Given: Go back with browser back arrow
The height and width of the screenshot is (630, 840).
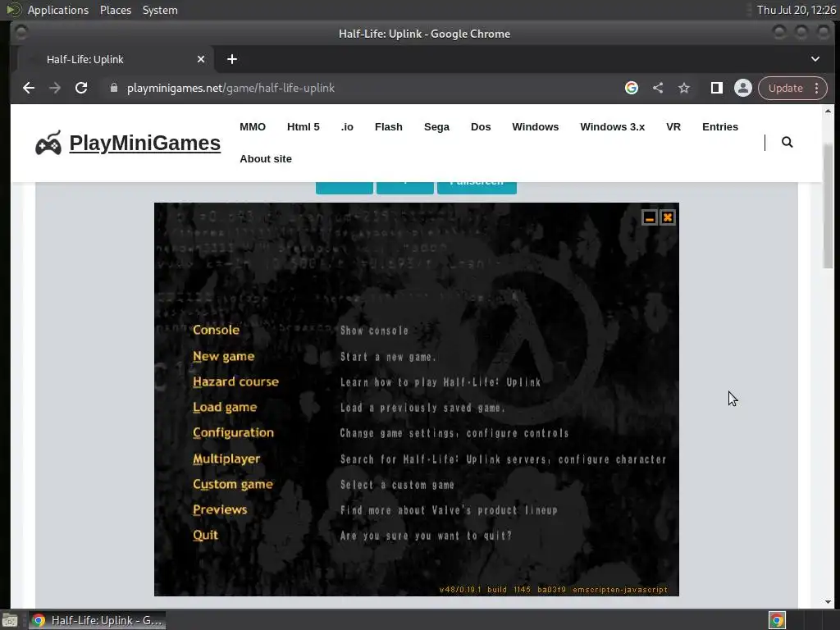Looking at the screenshot, I should tap(29, 88).
